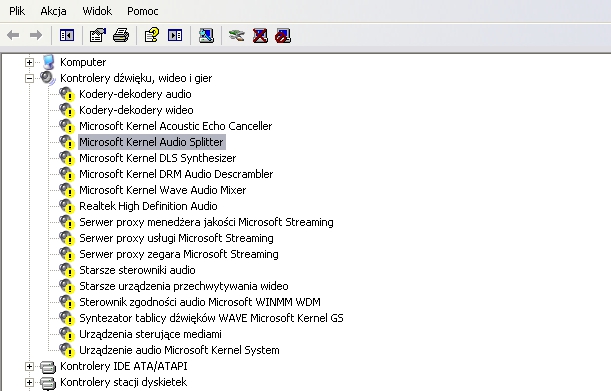Select Sterownik zgodności audio Microsoft WINMM WDM
611x391 pixels.
coord(200,302)
